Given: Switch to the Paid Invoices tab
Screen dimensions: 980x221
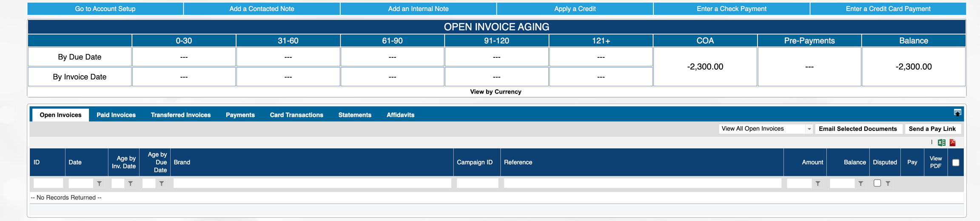Looking at the screenshot, I should coord(116,115).
